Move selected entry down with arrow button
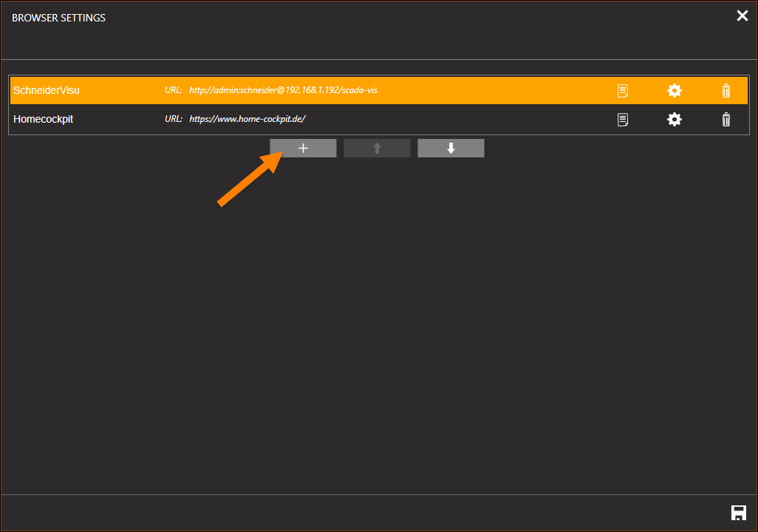The height and width of the screenshot is (532, 758). click(451, 149)
